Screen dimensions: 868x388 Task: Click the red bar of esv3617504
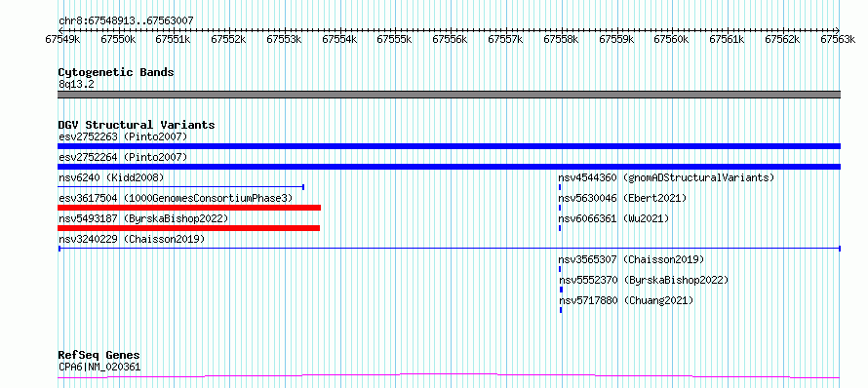pyautogui.click(x=189, y=208)
